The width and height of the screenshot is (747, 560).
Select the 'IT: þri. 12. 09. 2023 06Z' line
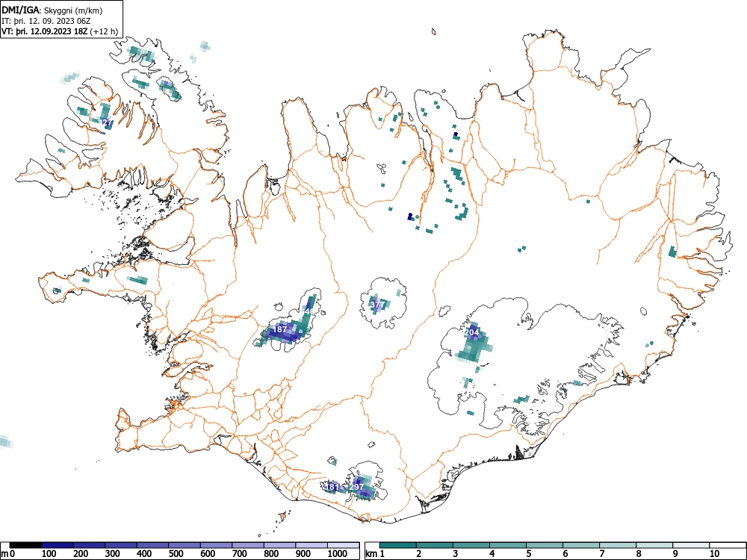46,22
